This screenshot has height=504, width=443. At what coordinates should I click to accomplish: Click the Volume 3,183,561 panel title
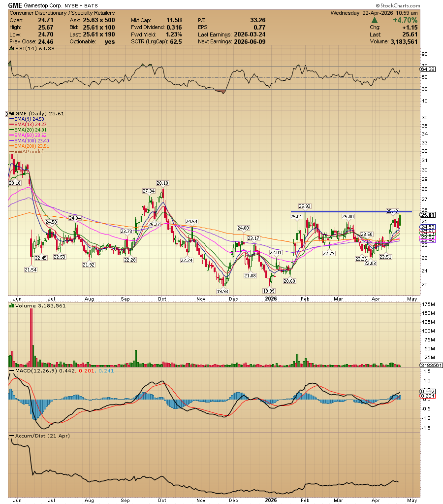click(40, 305)
